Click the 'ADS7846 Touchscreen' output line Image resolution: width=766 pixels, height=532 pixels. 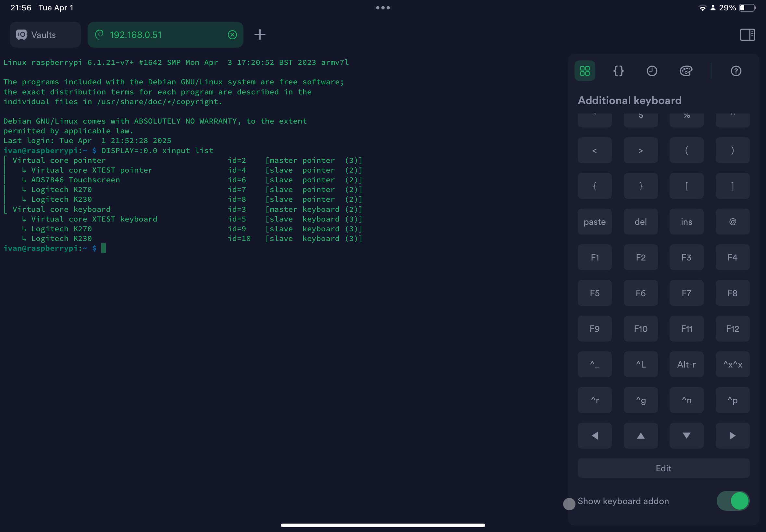pyautogui.click(x=183, y=180)
